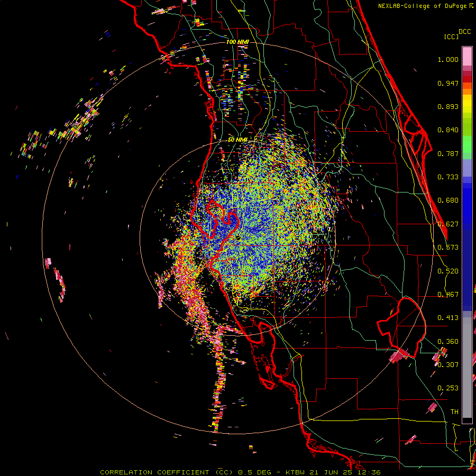
Task: Click the KTBW station identifier in caption
Action: pyautogui.click(x=296, y=472)
